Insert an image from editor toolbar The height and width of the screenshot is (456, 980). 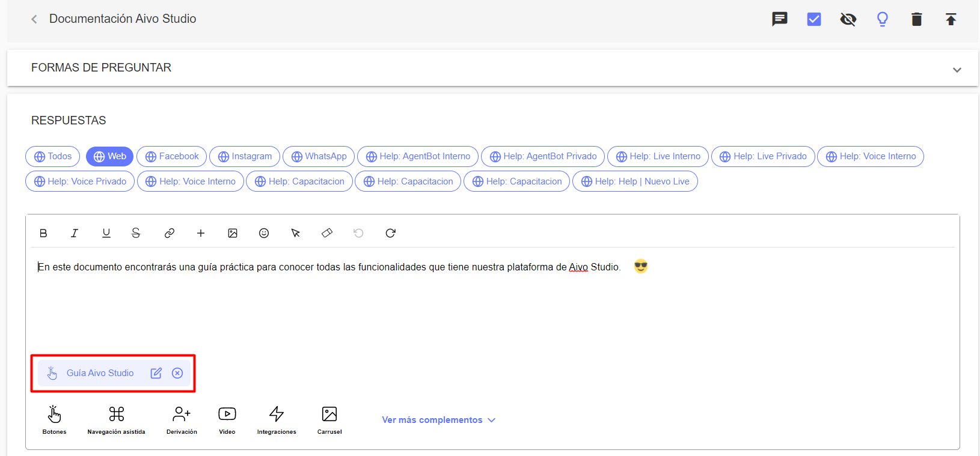(x=233, y=233)
